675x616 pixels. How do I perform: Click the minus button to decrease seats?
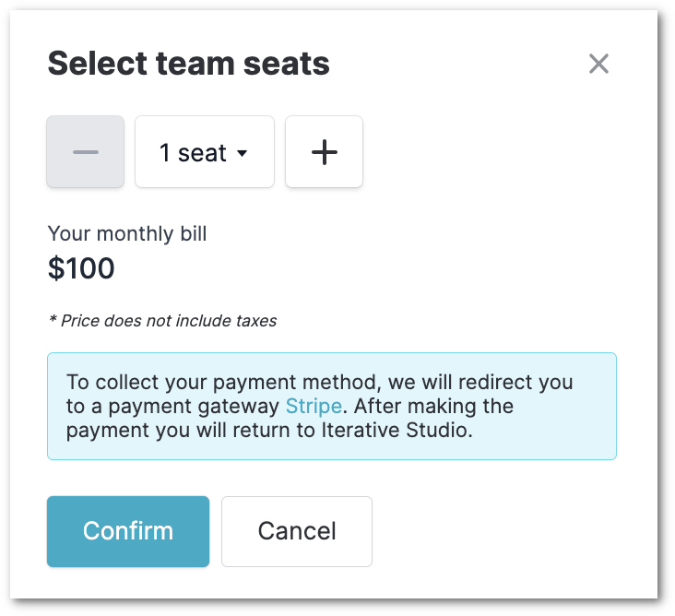85,151
